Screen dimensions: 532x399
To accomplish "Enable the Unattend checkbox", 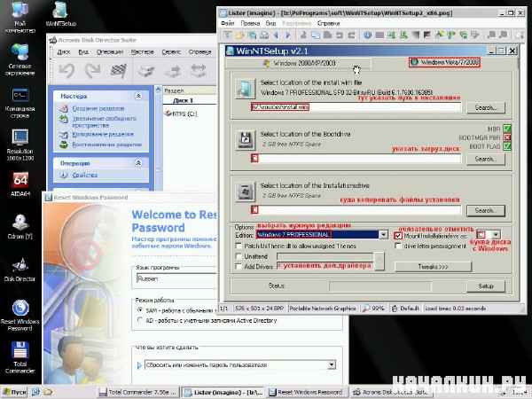I will point(239,256).
